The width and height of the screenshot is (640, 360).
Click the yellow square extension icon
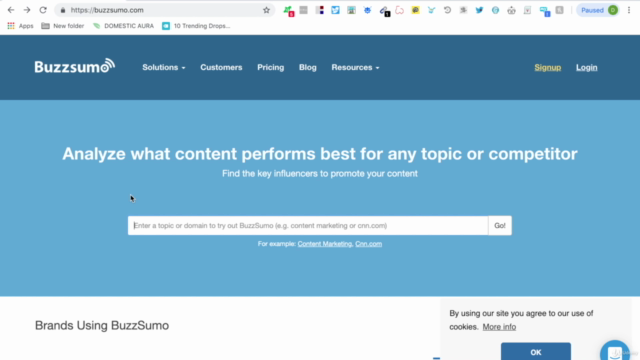click(x=415, y=10)
